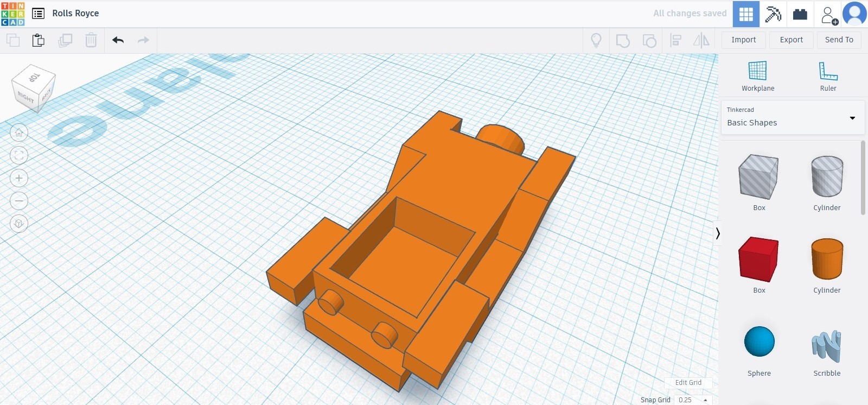
Task: Invite a collaborator with the add-person icon
Action: point(828,15)
